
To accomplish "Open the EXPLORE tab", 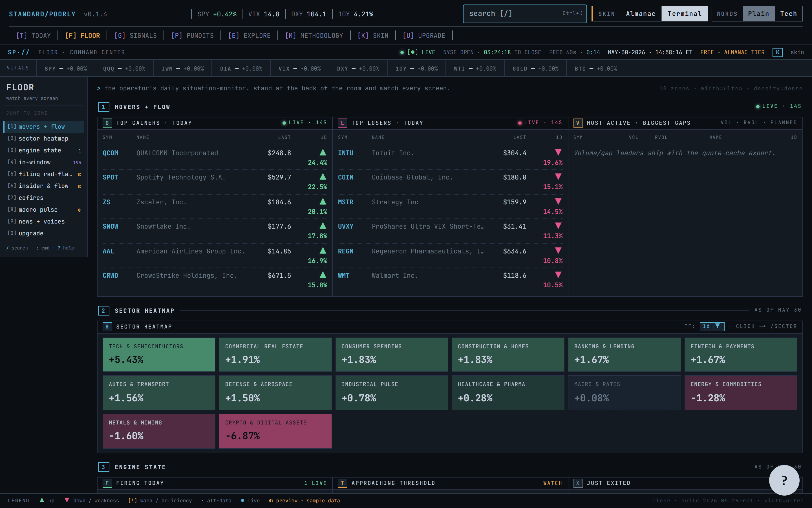I will 249,36.
